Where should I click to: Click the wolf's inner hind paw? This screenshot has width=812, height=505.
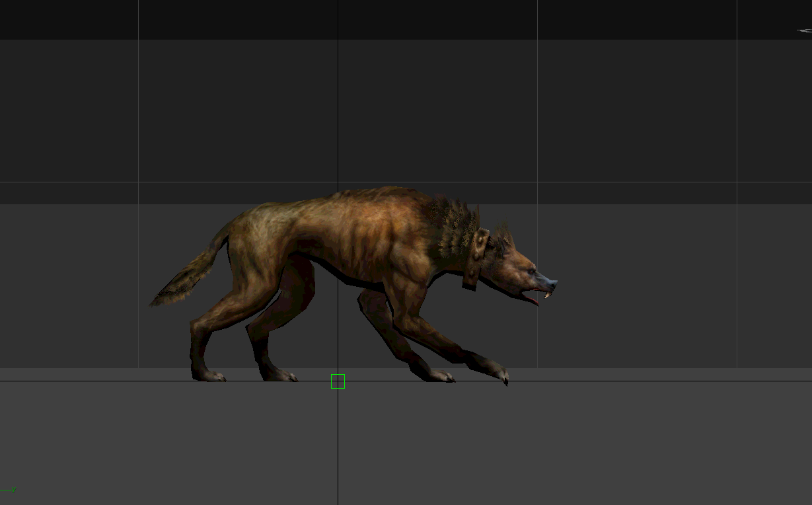pos(281,375)
